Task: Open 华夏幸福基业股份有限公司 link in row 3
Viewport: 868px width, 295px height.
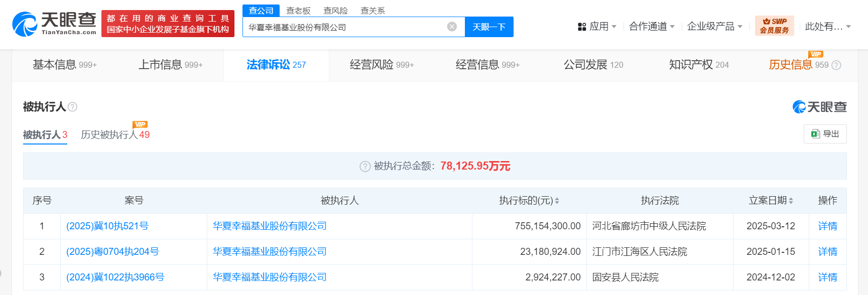Action: coord(270,277)
